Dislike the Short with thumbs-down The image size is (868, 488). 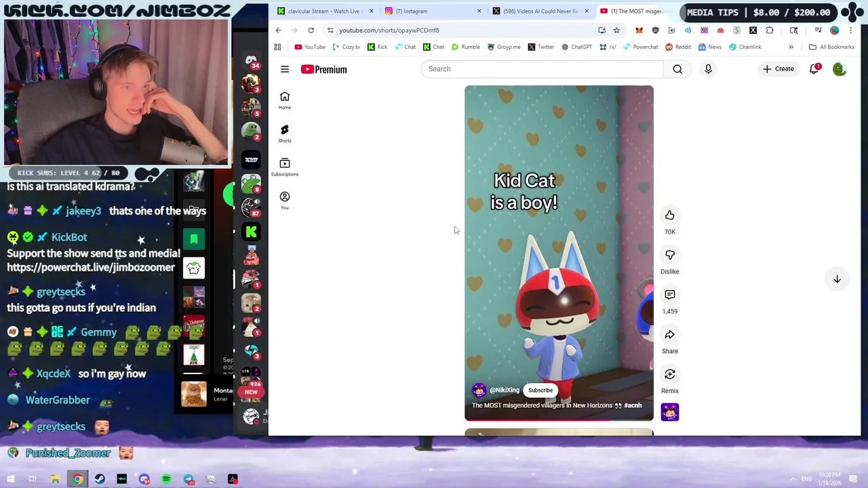tap(669, 255)
